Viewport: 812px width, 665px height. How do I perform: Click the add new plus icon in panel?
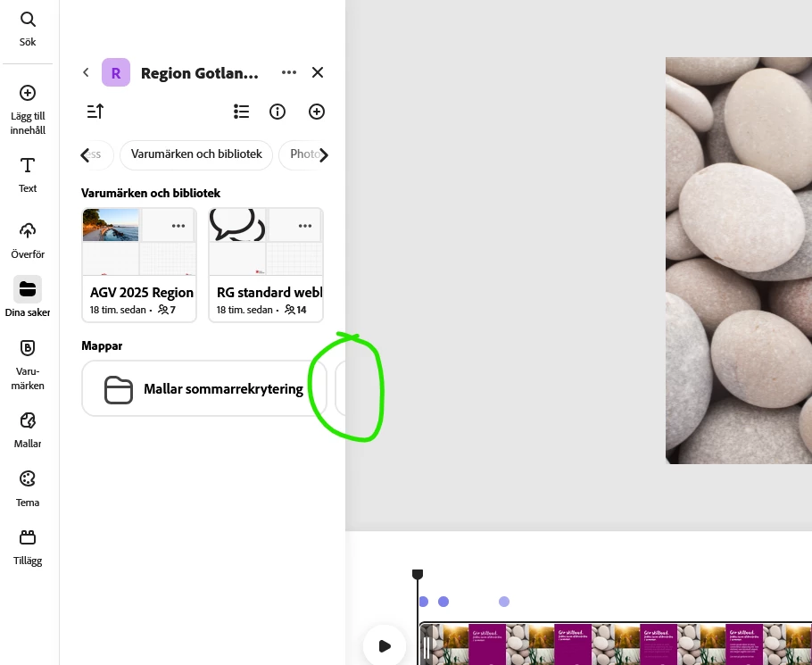pyautogui.click(x=317, y=112)
